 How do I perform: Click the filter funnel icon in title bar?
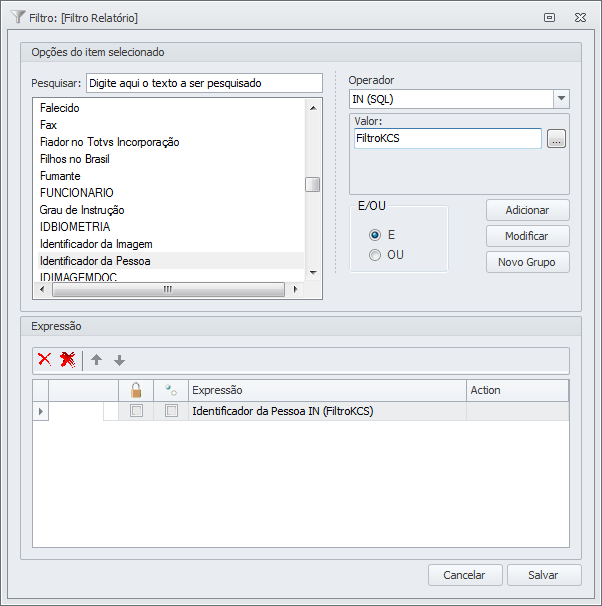point(18,17)
